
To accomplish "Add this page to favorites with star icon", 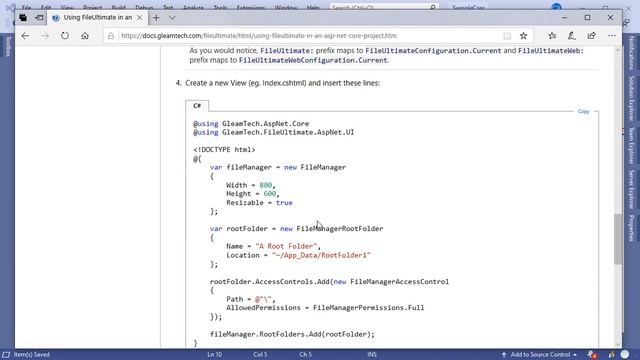I will 523,36.
